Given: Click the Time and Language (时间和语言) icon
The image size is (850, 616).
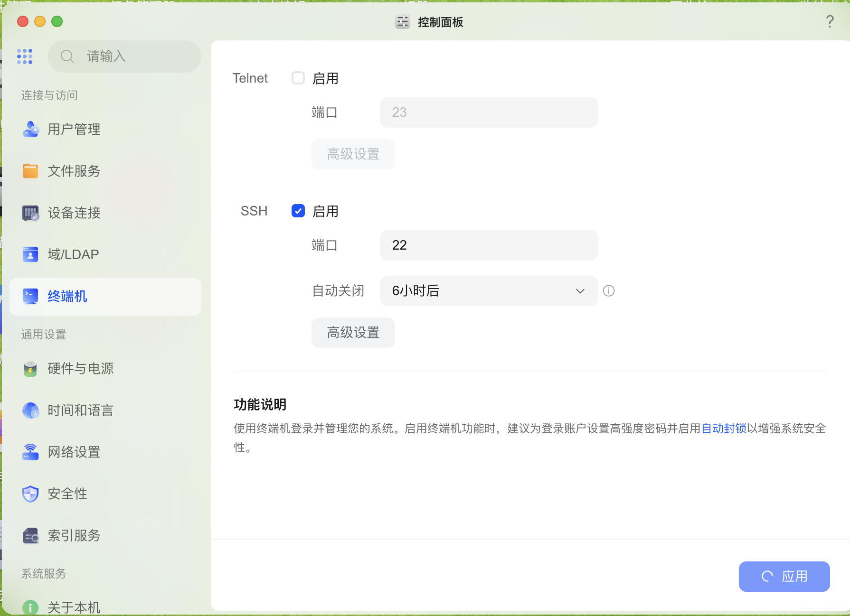Looking at the screenshot, I should tap(31, 410).
